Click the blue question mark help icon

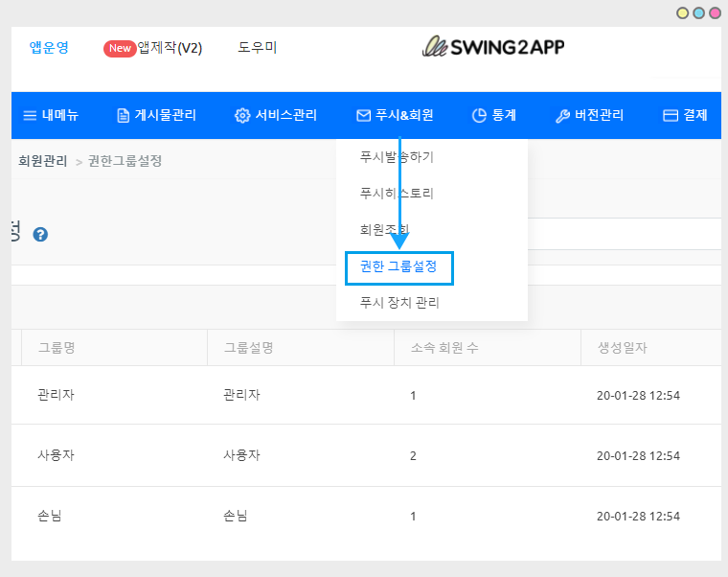tap(40, 234)
